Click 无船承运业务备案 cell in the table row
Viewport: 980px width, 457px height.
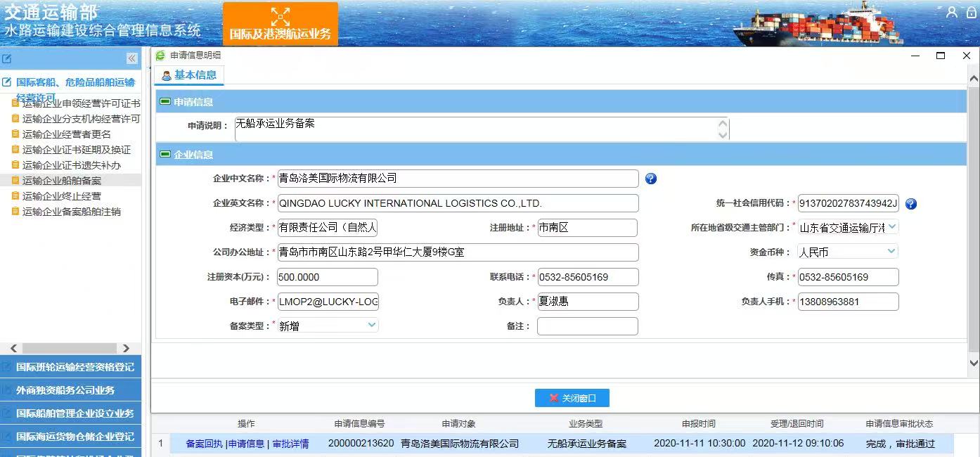[587, 444]
